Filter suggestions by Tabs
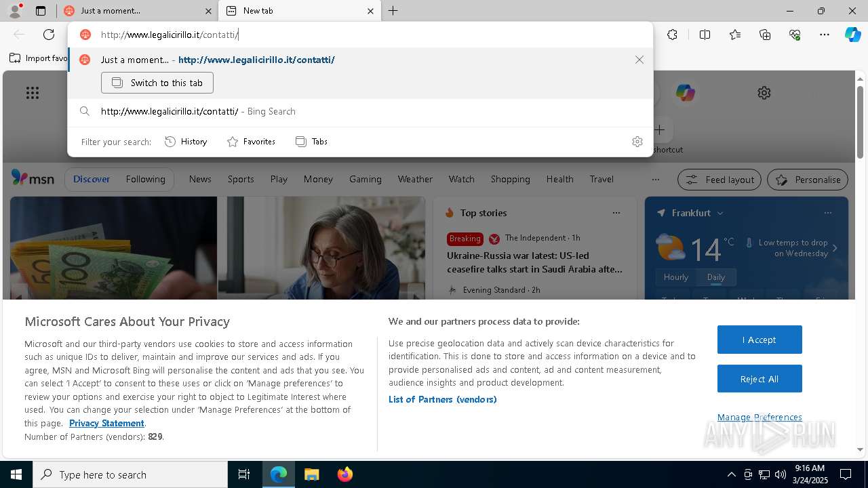 coord(311,142)
